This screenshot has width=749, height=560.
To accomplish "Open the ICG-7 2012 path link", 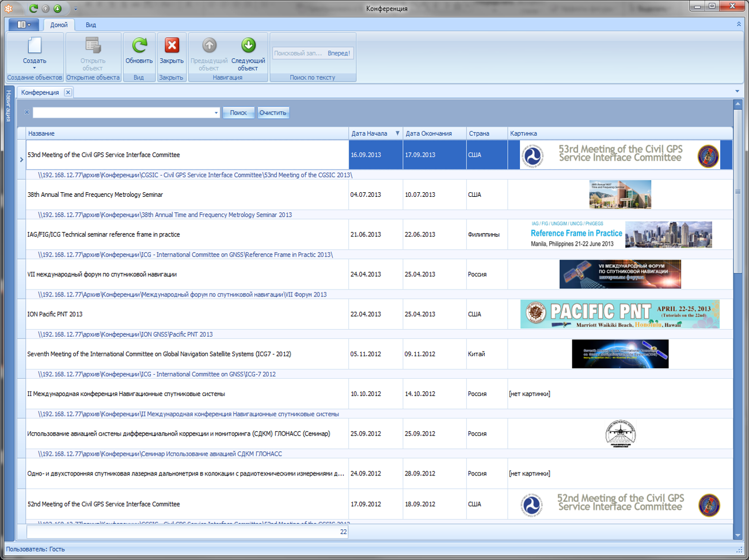I will click(157, 374).
